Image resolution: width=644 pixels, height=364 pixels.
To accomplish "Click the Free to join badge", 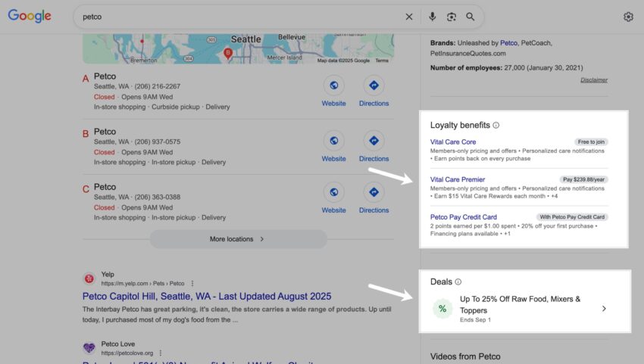I will (x=591, y=142).
